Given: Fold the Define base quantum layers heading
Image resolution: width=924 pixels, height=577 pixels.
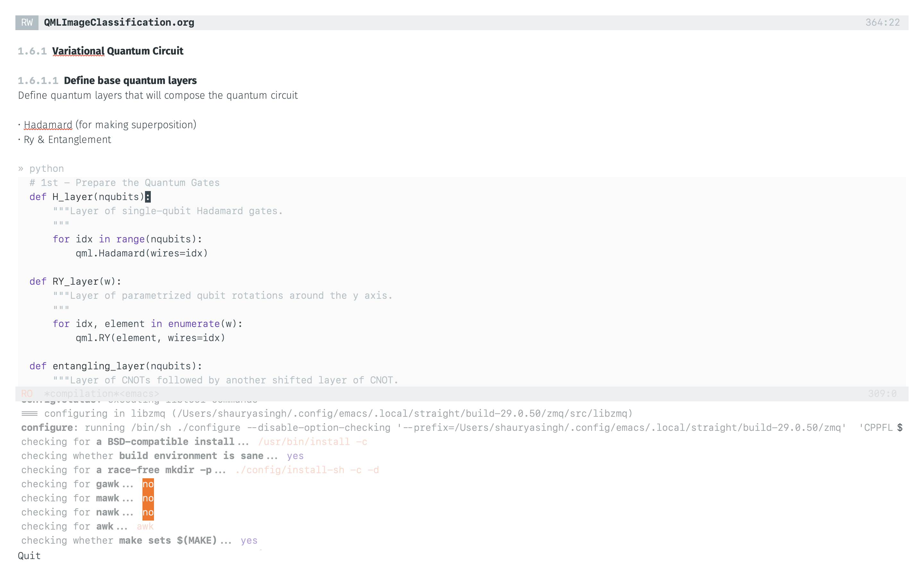Looking at the screenshot, I should tap(130, 80).
